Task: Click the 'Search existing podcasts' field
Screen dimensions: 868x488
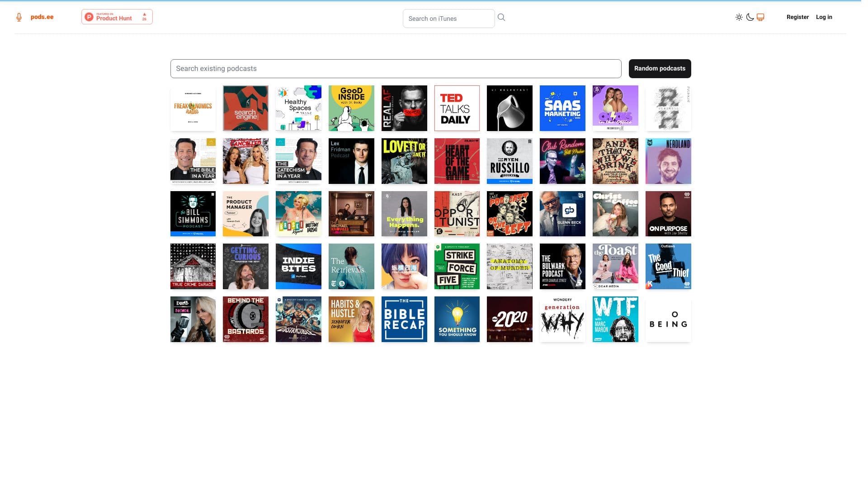Action: [x=396, y=69]
